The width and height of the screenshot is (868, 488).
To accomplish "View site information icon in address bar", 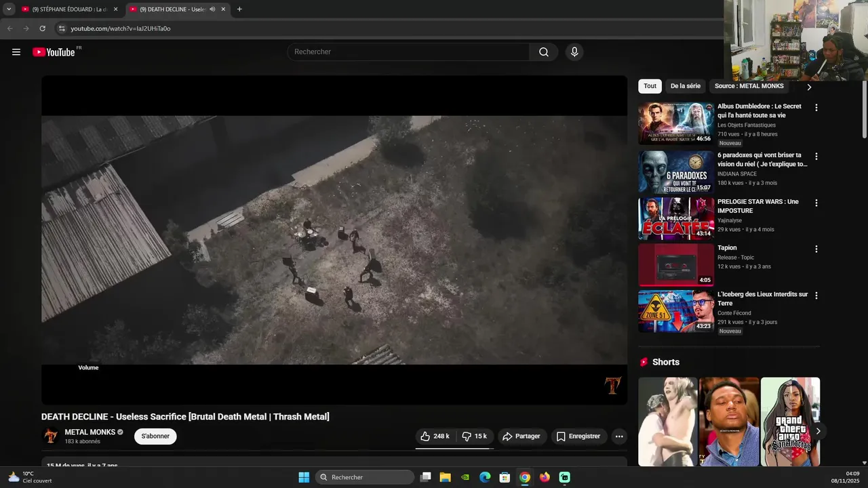I will (x=62, y=28).
